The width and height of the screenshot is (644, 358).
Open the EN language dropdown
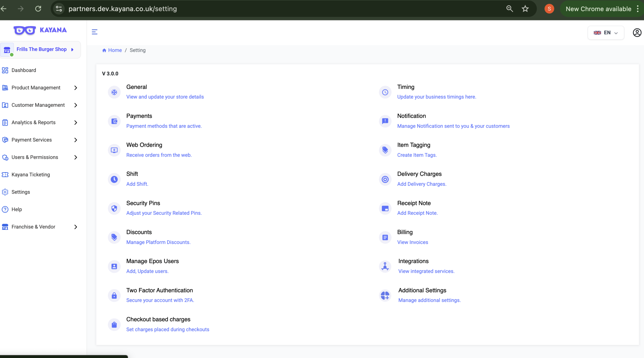(x=606, y=33)
